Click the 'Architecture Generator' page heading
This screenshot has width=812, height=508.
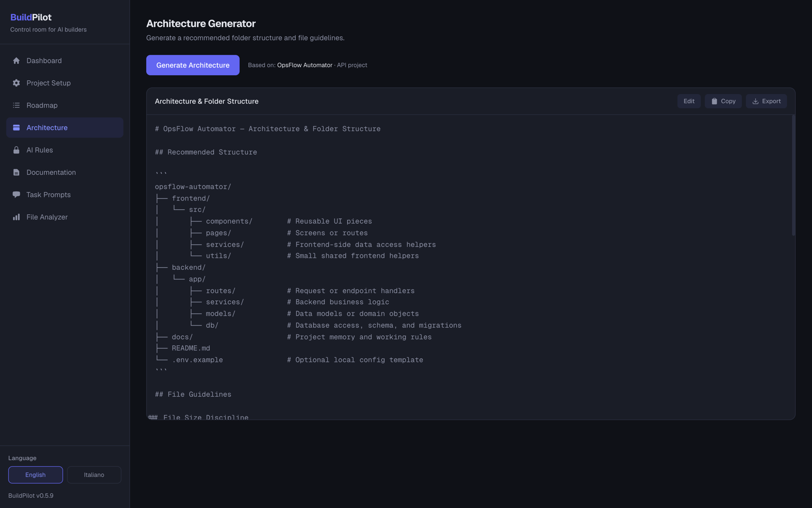coord(201,23)
